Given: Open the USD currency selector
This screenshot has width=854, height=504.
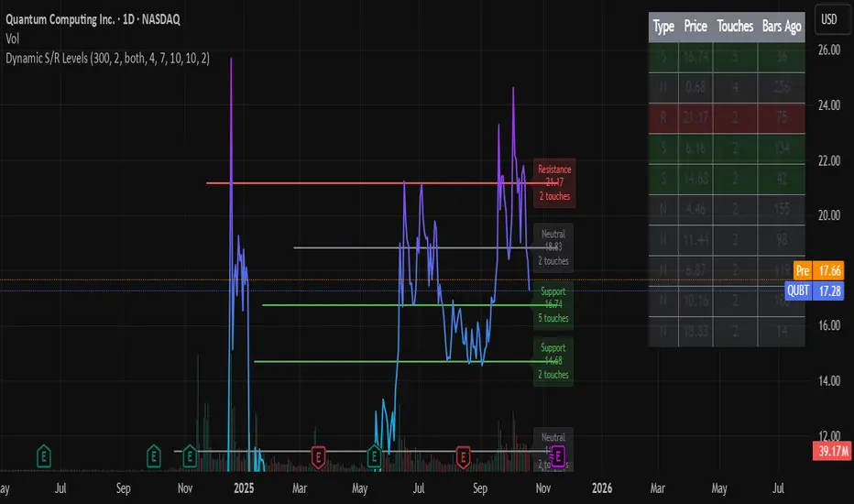Looking at the screenshot, I should tap(828, 19).
